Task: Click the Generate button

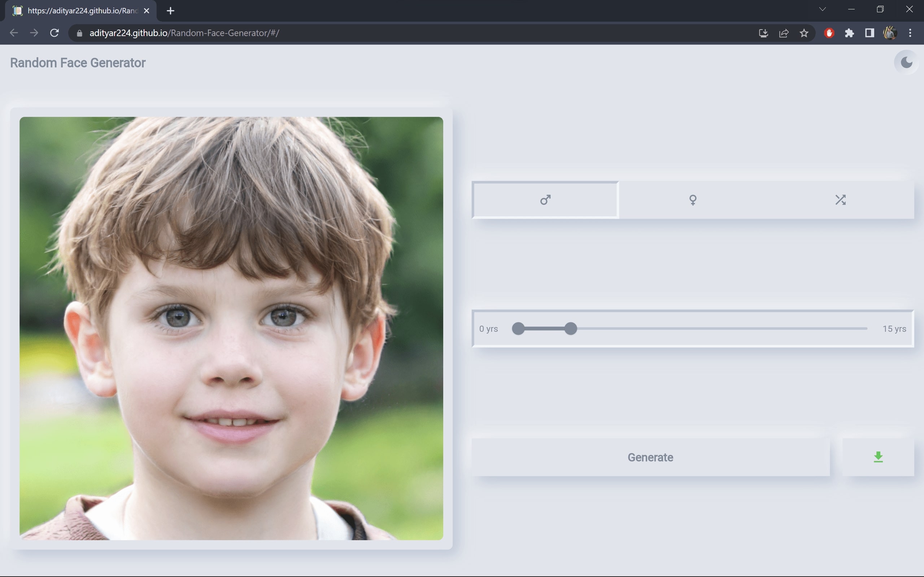Action: [650, 457]
